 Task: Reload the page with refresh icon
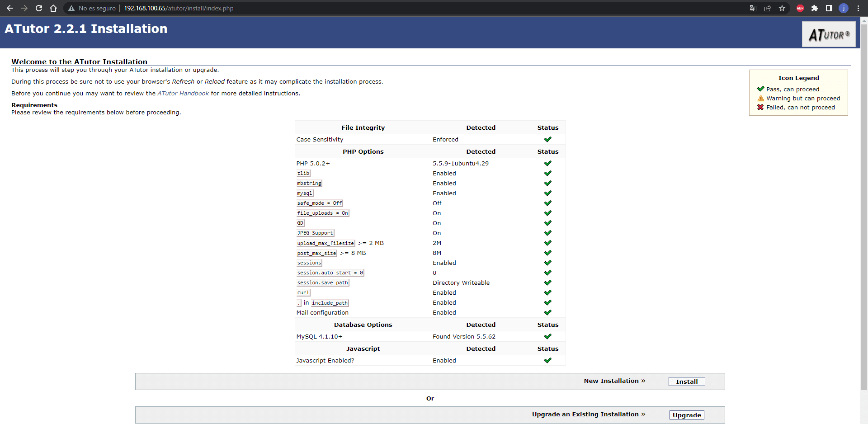(39, 8)
